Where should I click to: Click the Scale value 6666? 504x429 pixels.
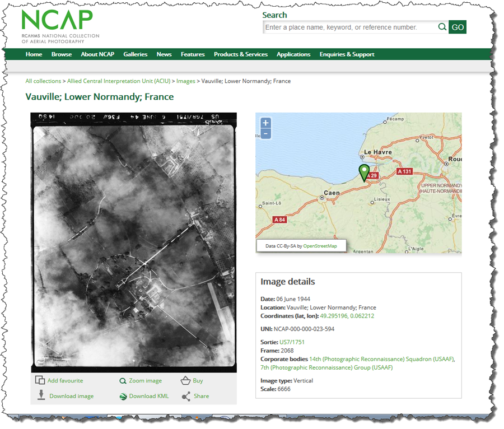point(284,389)
